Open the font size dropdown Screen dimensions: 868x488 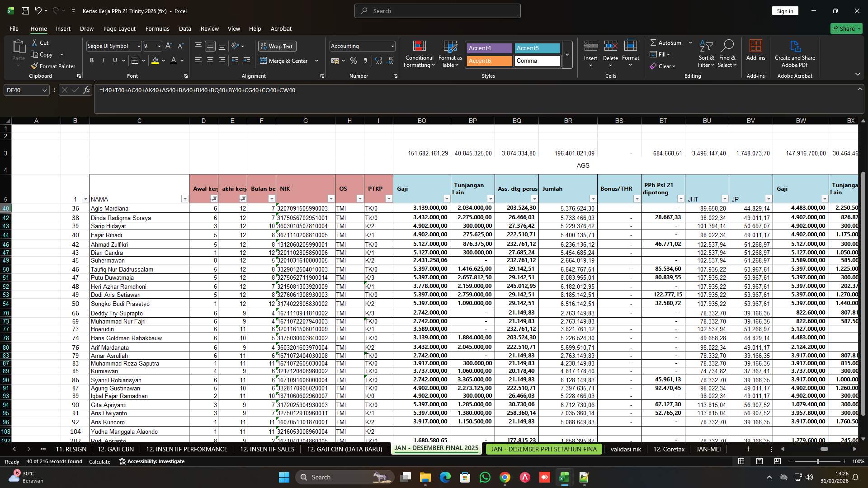[159, 46]
